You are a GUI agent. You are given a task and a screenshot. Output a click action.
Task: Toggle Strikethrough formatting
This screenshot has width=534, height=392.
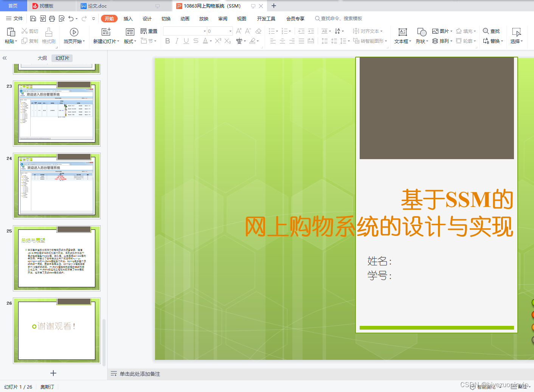pos(196,41)
